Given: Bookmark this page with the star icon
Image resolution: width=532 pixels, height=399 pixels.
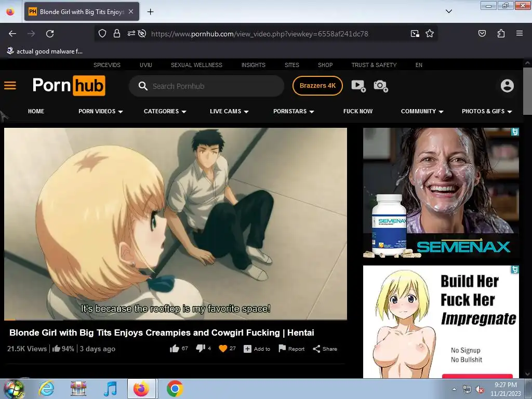Looking at the screenshot, I should pos(430,34).
